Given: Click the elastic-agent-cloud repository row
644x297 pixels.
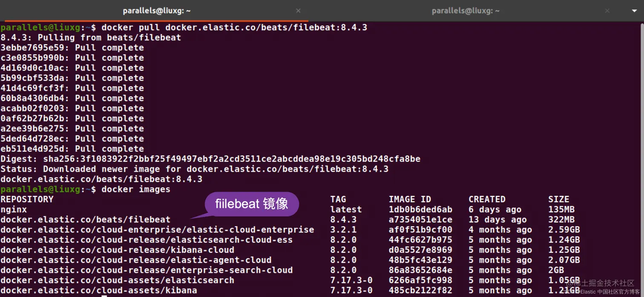Looking at the screenshot, I should (136, 260).
